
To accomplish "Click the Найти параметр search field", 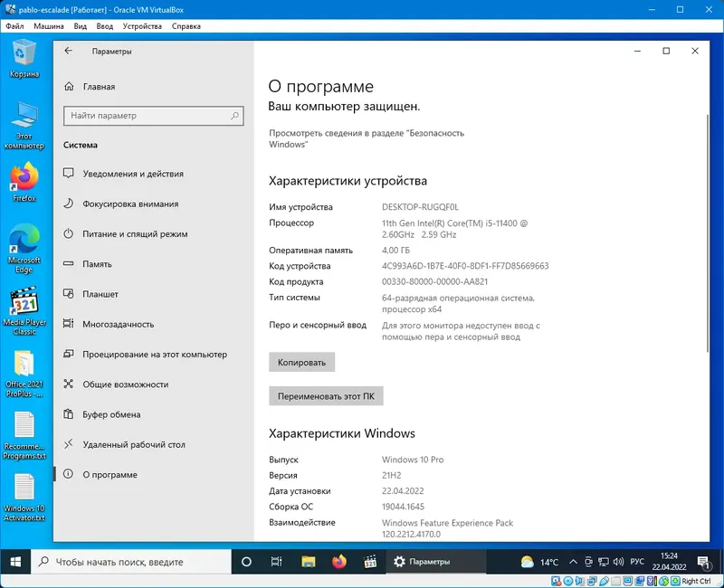I will pyautogui.click(x=153, y=116).
